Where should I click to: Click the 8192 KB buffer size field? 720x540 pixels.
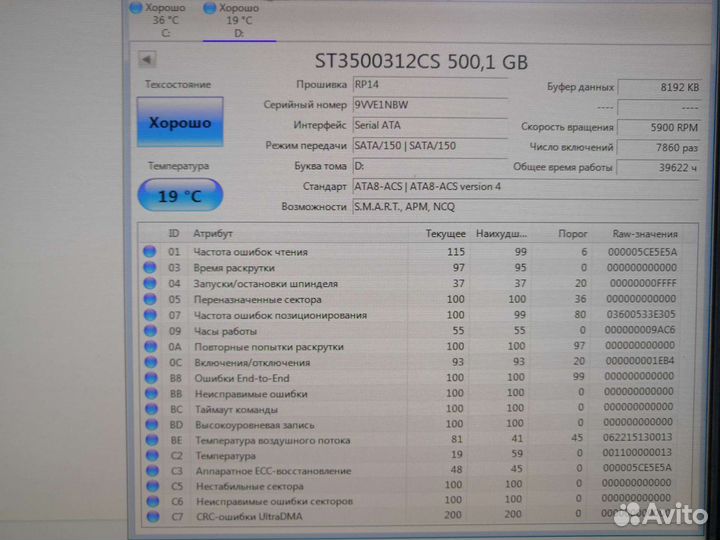tap(659, 87)
